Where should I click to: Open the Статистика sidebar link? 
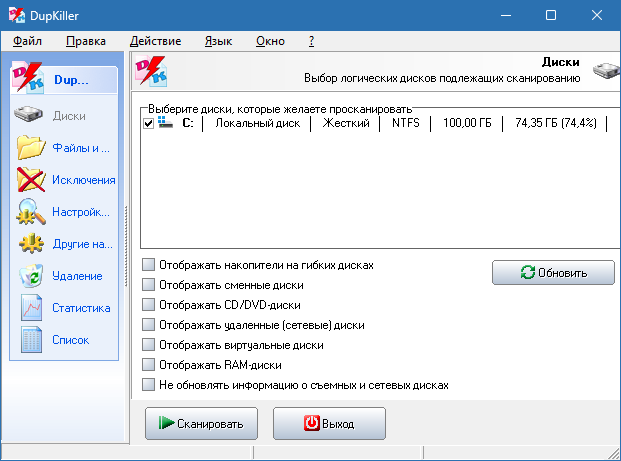81,308
